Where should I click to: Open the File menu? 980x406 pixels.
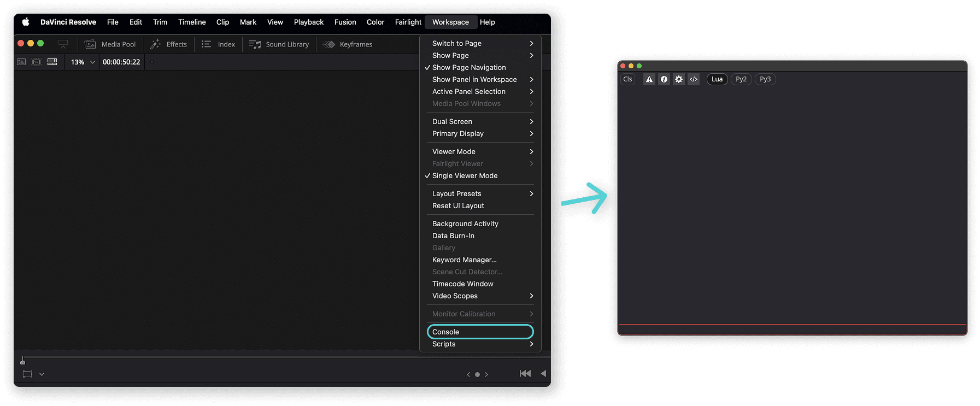113,22
